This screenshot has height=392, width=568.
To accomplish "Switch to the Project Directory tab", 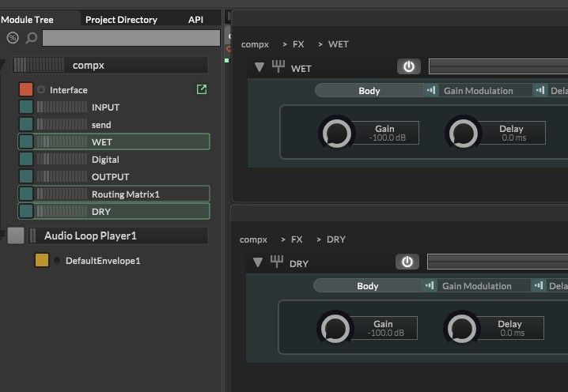I will (121, 19).
